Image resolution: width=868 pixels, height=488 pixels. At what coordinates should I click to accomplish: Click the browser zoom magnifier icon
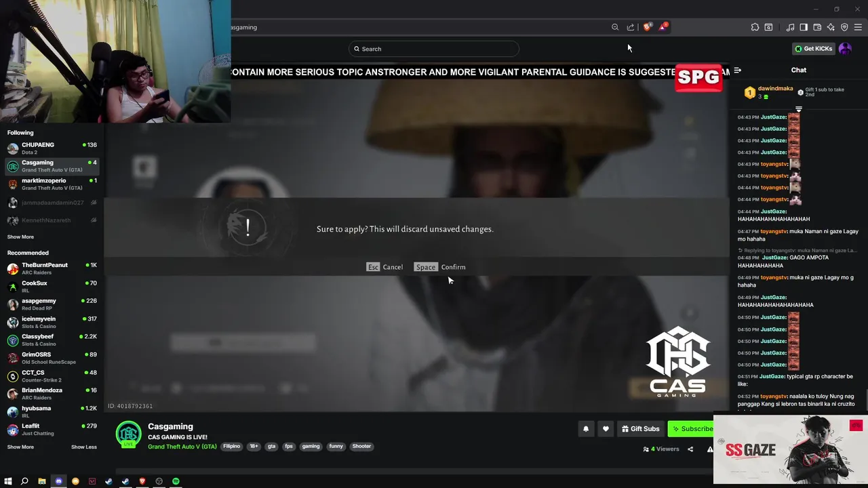(x=615, y=27)
